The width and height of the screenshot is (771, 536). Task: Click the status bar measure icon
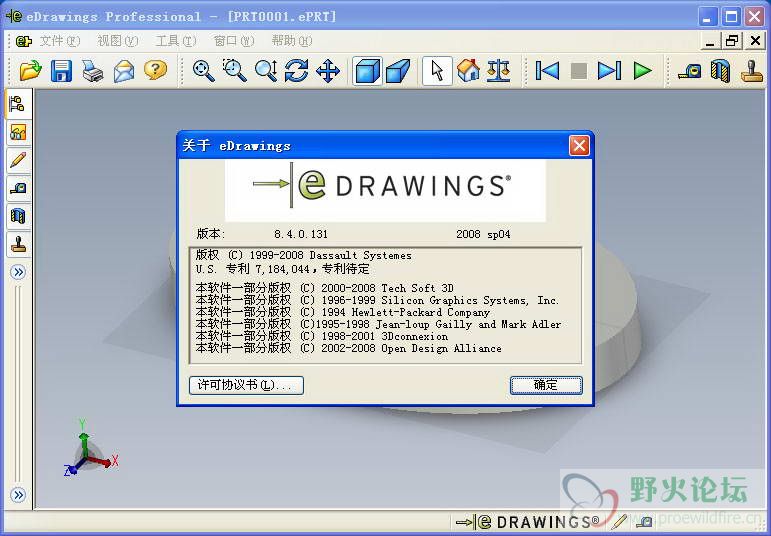point(647,521)
